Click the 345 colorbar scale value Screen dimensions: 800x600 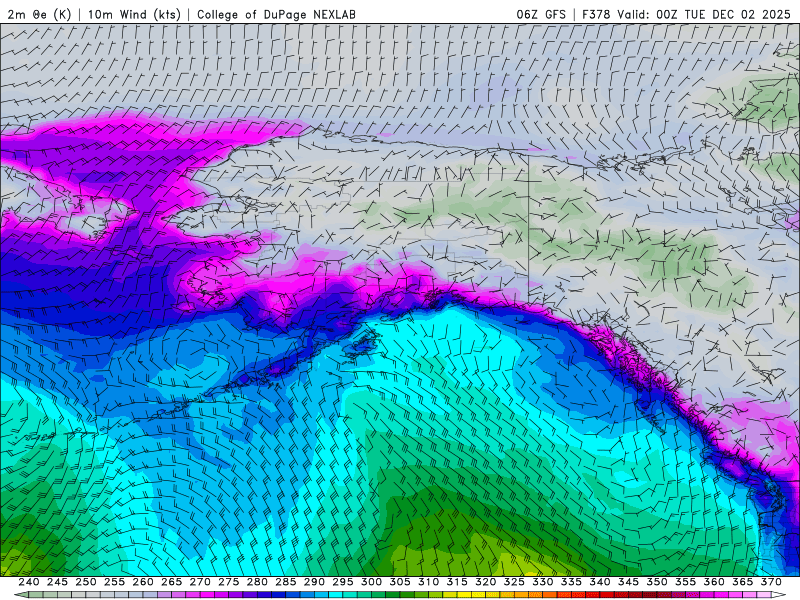point(629,582)
